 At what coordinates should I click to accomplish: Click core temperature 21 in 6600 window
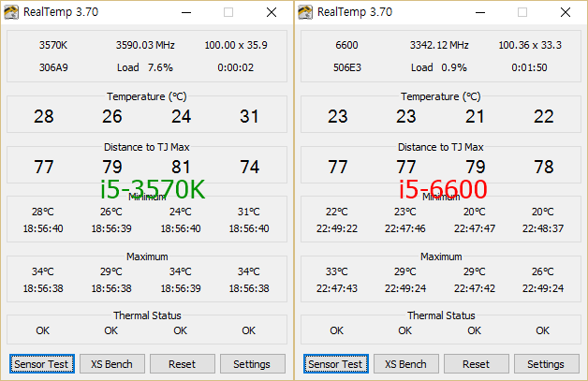475,116
